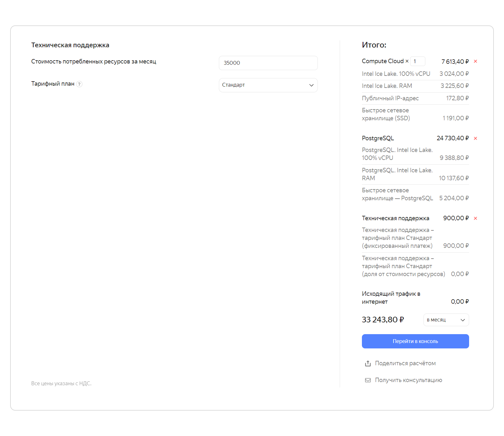The height and width of the screenshot is (436, 504).
Task: Remove PostgreSQL from the total
Action: coord(475,138)
